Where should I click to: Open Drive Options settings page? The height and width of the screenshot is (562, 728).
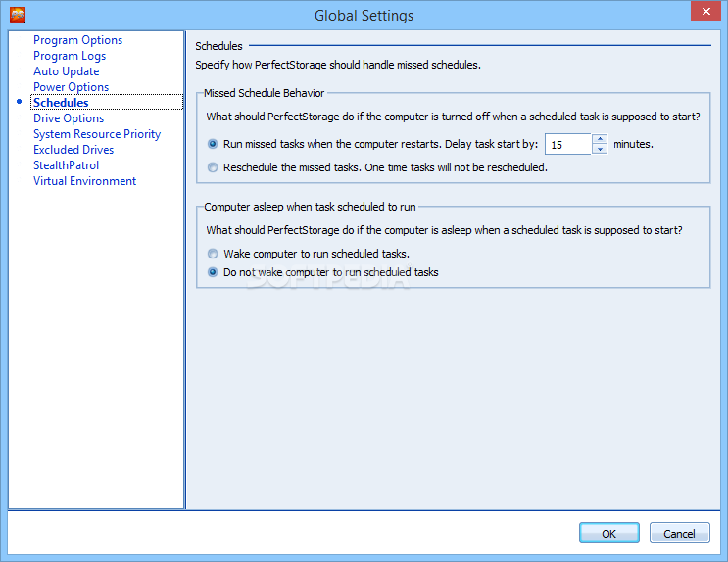click(x=69, y=118)
